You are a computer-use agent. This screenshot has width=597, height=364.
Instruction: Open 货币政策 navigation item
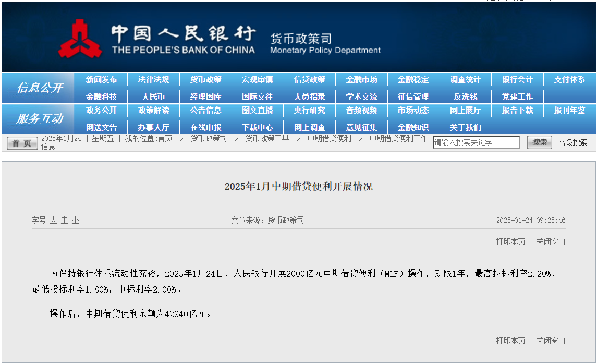[x=205, y=80]
